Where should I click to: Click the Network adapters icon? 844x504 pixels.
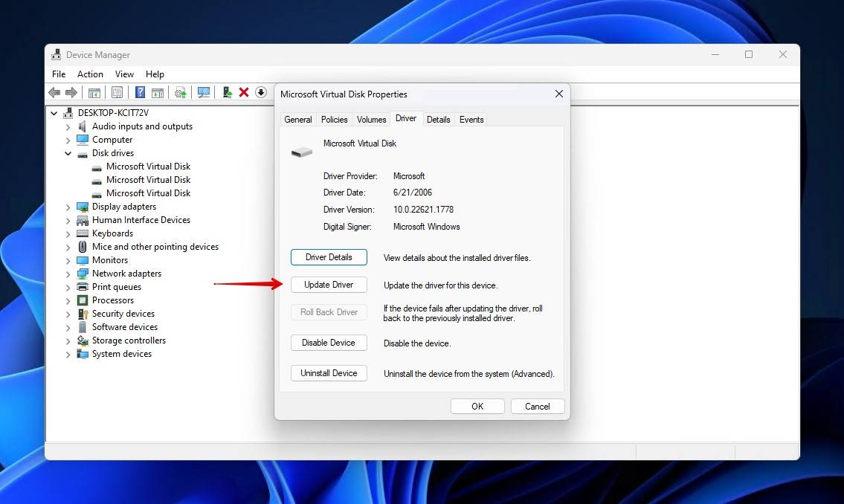click(x=83, y=274)
